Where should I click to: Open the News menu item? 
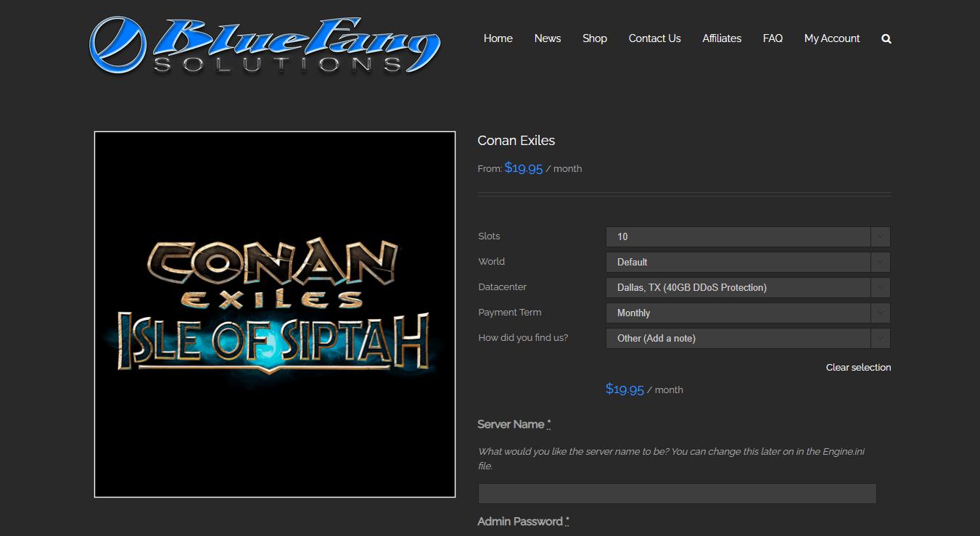[548, 38]
